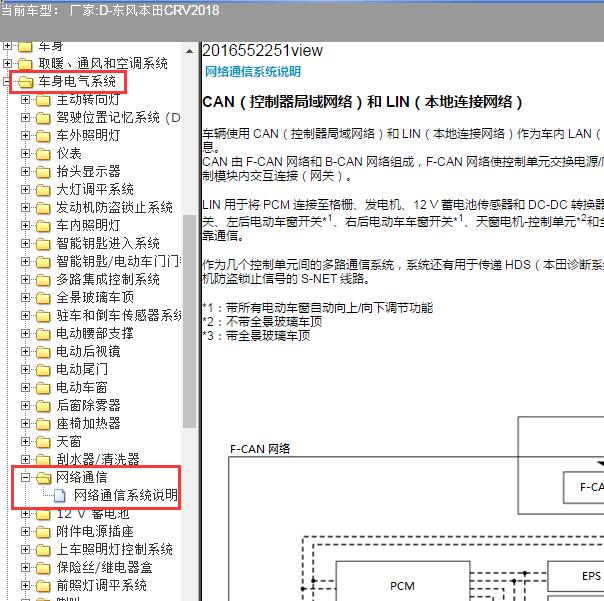604x601 pixels.
Task: Select the 天窗 tree entry
Action: (x=69, y=441)
